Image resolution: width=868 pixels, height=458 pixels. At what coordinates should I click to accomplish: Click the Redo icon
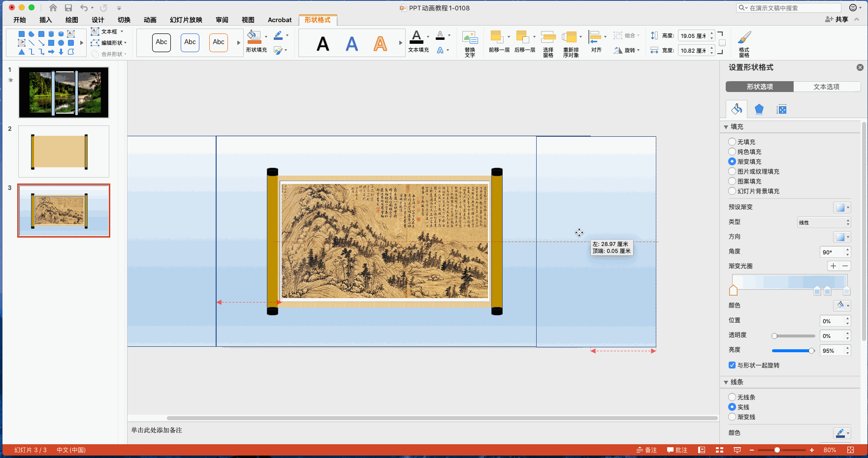tap(103, 8)
